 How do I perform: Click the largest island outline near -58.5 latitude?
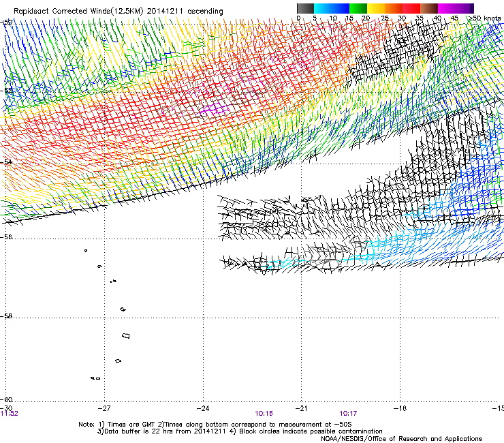point(126,335)
